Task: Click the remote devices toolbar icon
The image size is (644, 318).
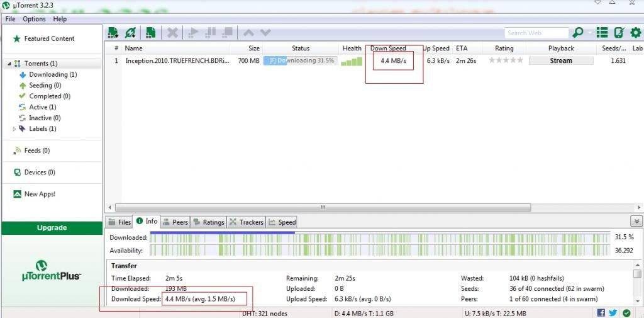Action: click(x=619, y=33)
